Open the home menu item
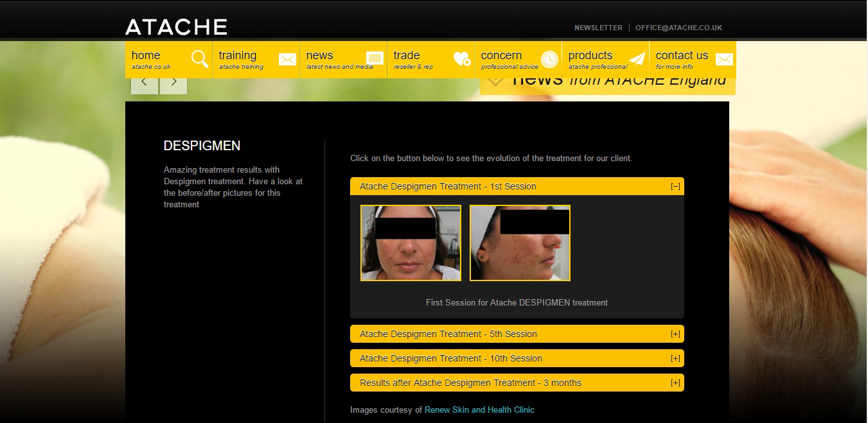The height and width of the screenshot is (423, 868). coord(168,59)
